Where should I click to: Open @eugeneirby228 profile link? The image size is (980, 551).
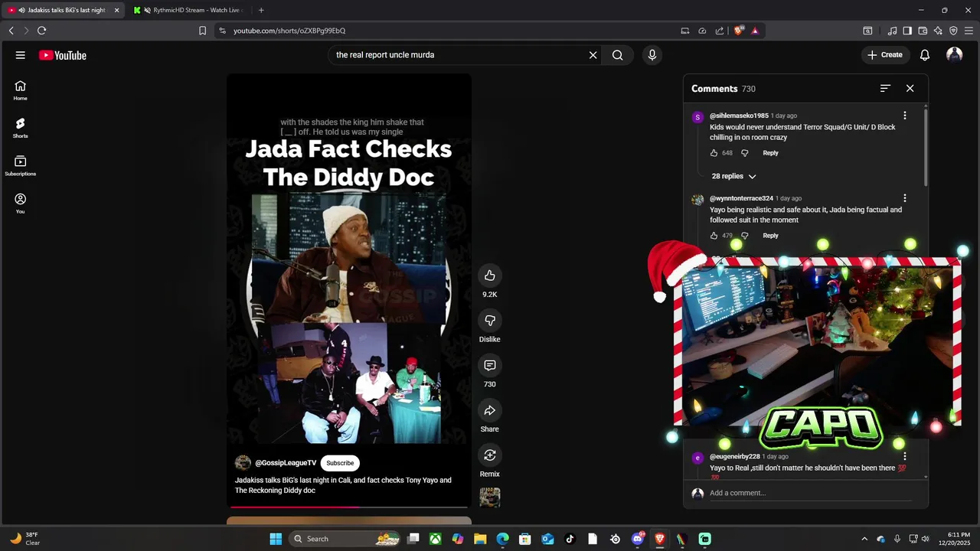coord(735,457)
